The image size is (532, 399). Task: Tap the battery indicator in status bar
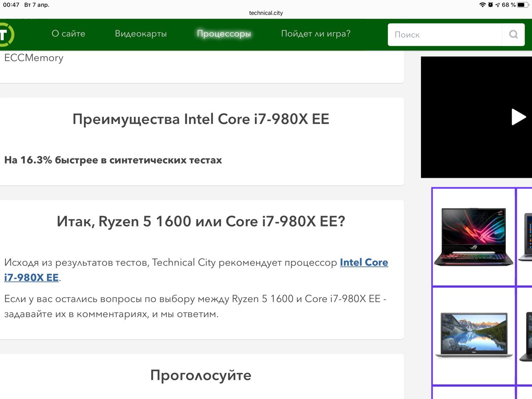[523, 5]
